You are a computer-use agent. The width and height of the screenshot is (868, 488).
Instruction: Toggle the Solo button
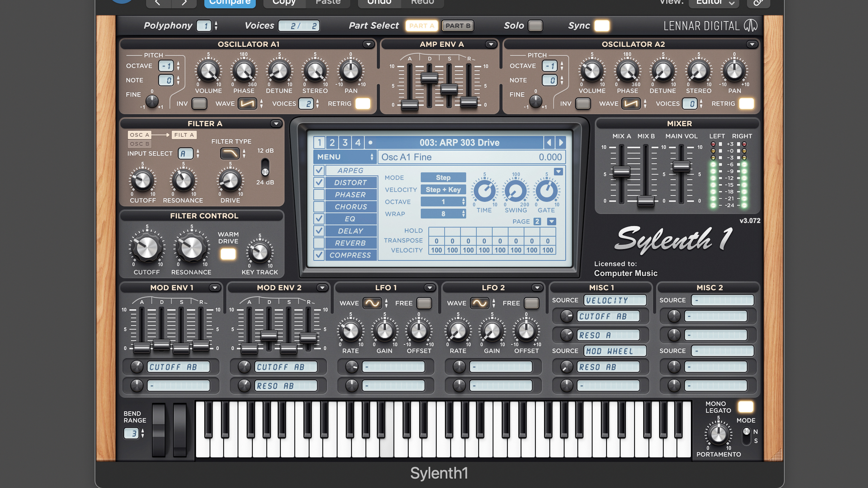535,26
